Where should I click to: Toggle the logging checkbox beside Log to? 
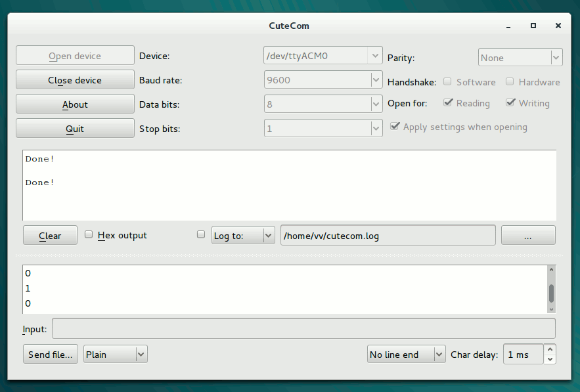[201, 235]
